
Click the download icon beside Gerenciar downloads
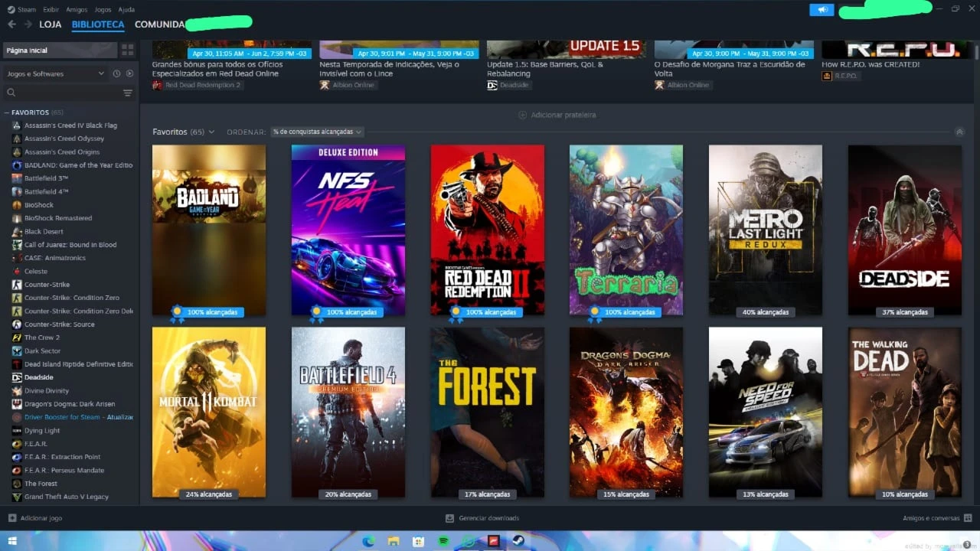point(449,518)
